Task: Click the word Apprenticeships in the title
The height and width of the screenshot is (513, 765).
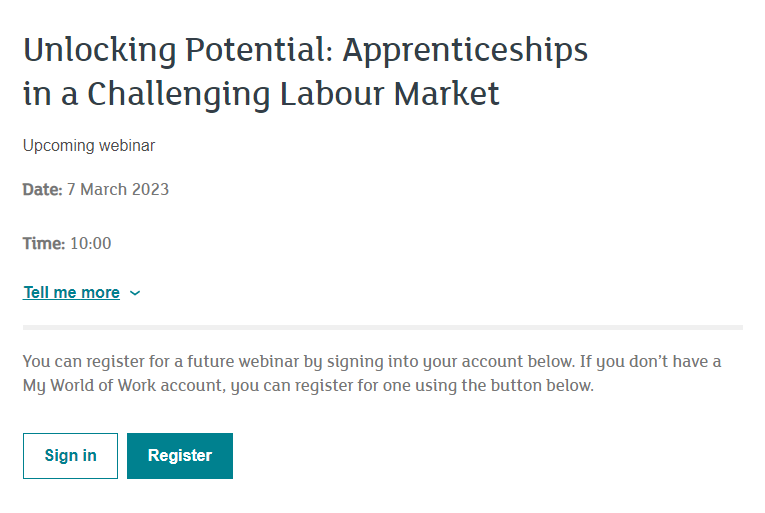Action: 465,51
